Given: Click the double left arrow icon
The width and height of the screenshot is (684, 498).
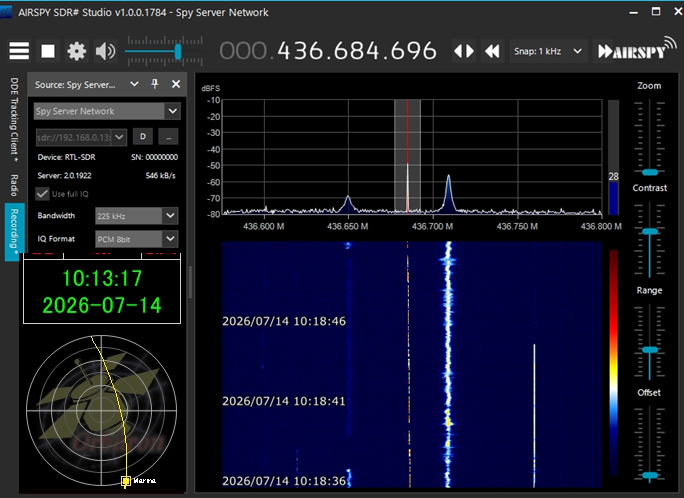Looking at the screenshot, I should 492,51.
